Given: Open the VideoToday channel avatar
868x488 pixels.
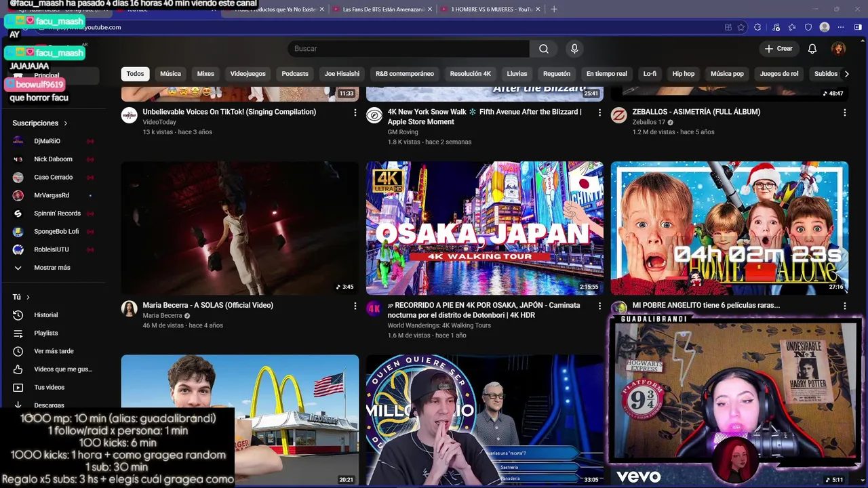Looking at the screenshot, I should point(130,115).
